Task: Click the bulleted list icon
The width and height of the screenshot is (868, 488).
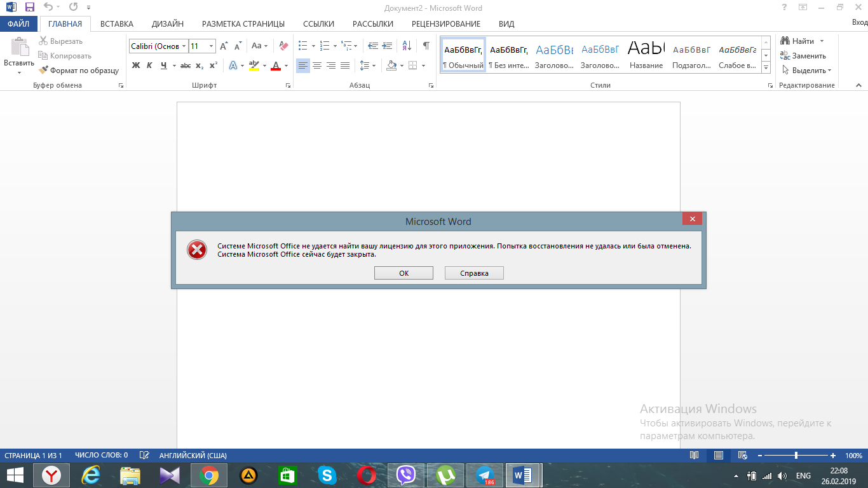Action: [x=302, y=46]
